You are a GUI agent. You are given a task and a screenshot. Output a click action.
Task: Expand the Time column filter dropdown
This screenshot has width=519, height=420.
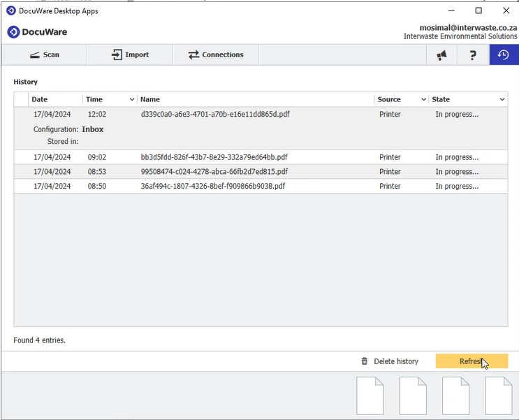pos(132,100)
